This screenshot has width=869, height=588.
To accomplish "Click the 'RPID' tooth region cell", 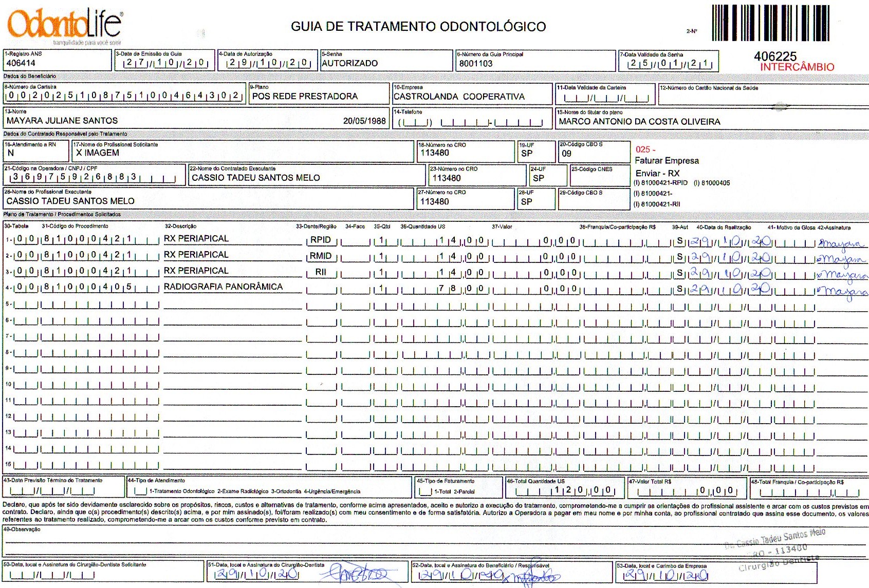I will (x=321, y=240).
